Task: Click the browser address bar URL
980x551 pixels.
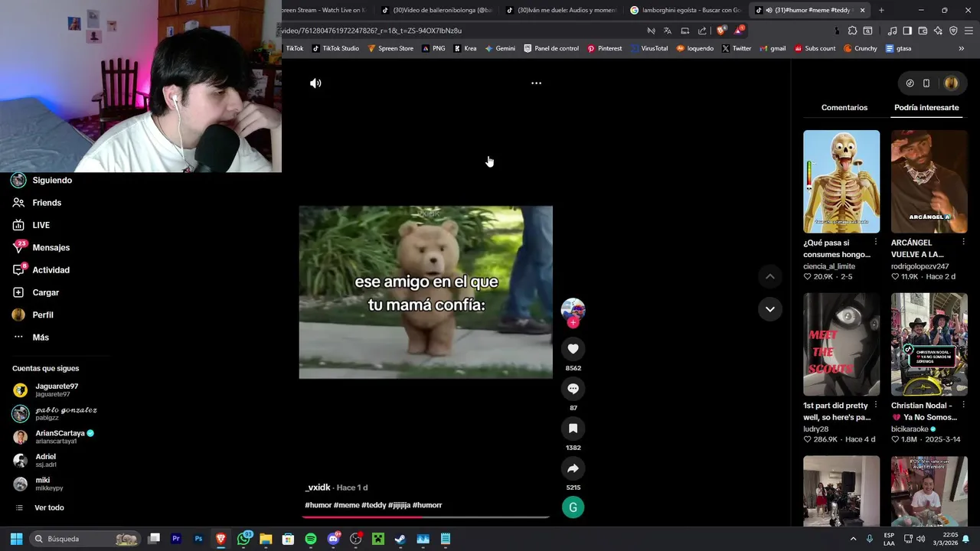Action: [371, 31]
